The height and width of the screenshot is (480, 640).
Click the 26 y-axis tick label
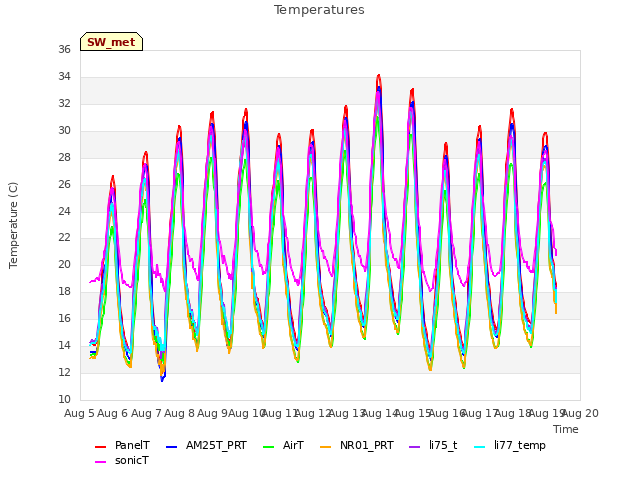64,184
